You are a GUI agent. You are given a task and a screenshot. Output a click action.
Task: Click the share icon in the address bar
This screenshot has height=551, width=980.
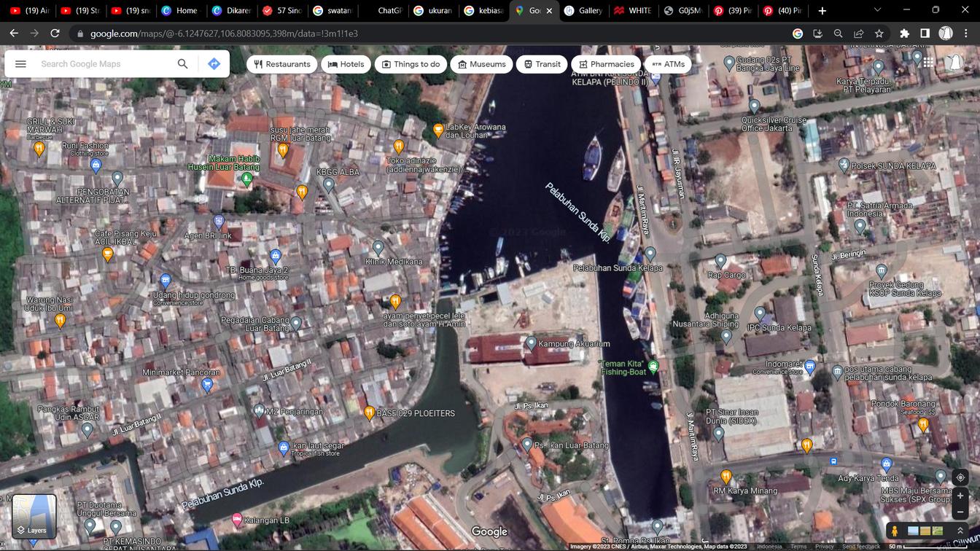859,34
